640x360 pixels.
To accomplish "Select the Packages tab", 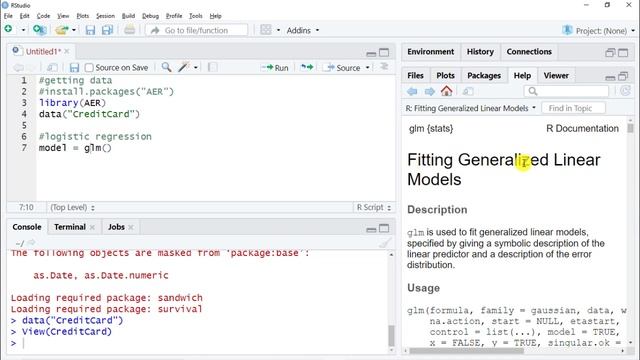I will coord(484,76).
